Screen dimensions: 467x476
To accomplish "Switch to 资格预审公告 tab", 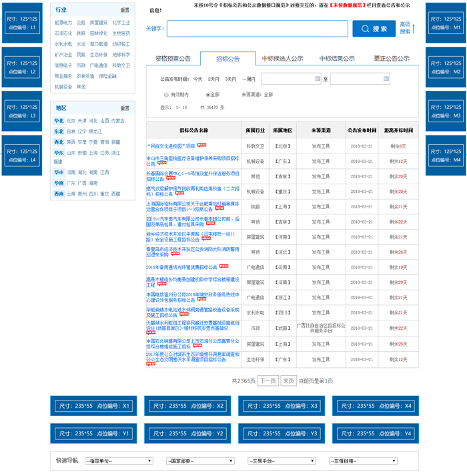I will tap(173, 59).
